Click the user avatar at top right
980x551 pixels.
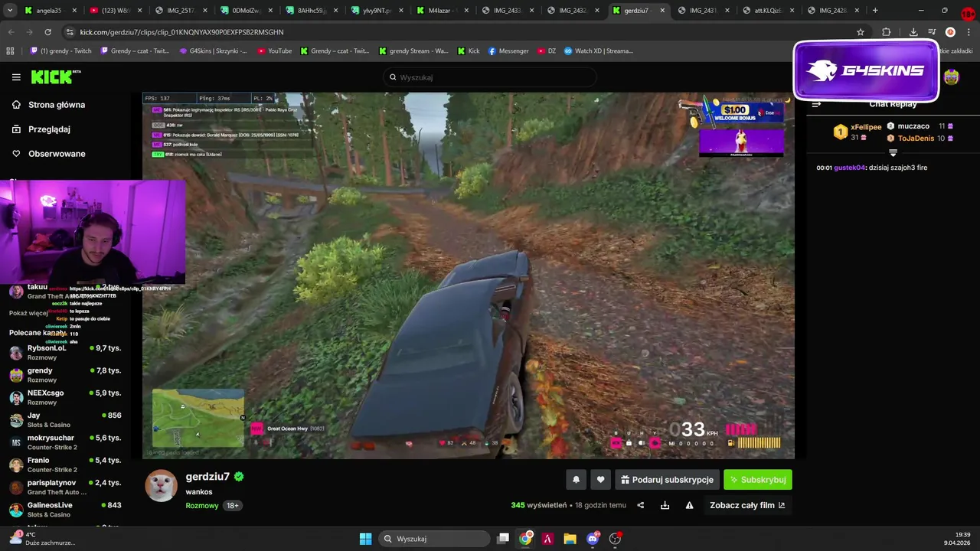click(x=951, y=77)
